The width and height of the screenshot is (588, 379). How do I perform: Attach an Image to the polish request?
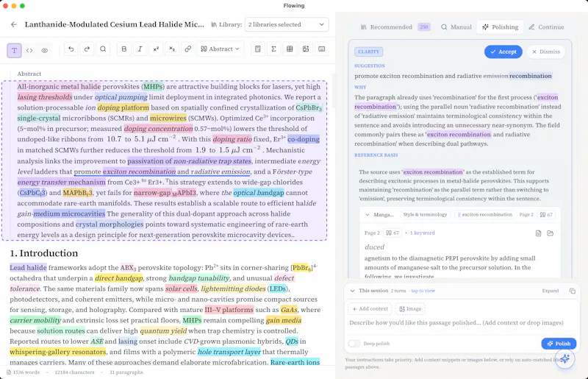(x=410, y=309)
